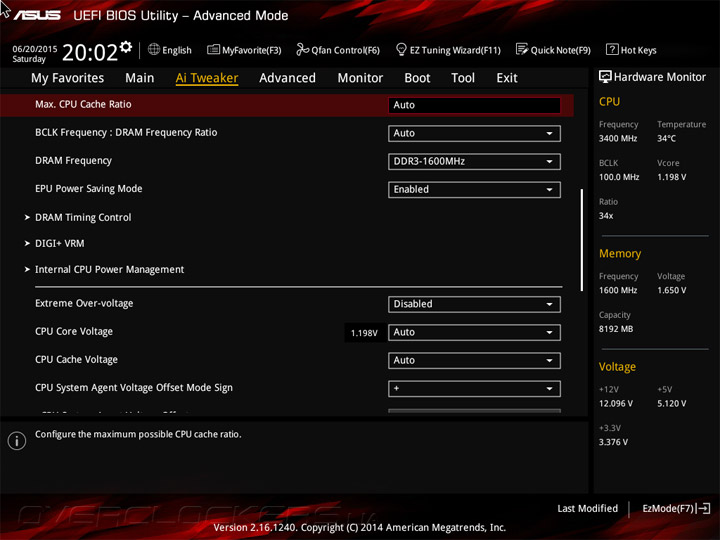This screenshot has height=540, width=720.
Task: Click the Max. CPU Cache Ratio label
Action: [83, 104]
